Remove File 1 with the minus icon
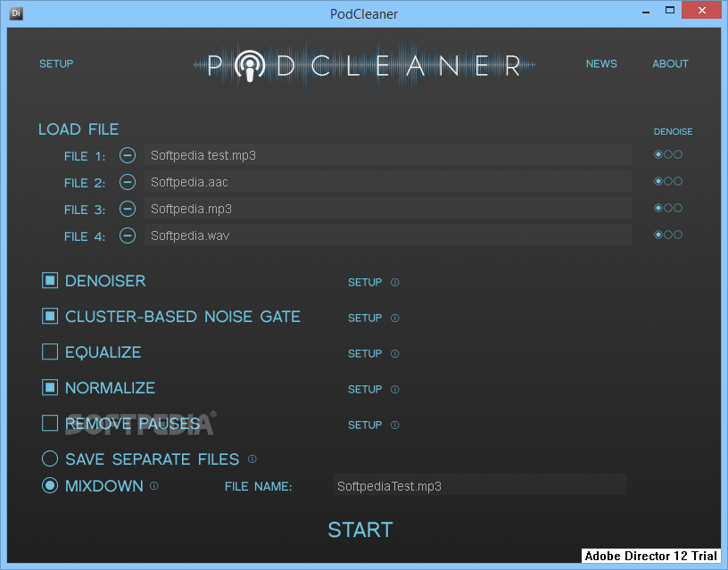Viewport: 728px width, 570px height. 128,155
